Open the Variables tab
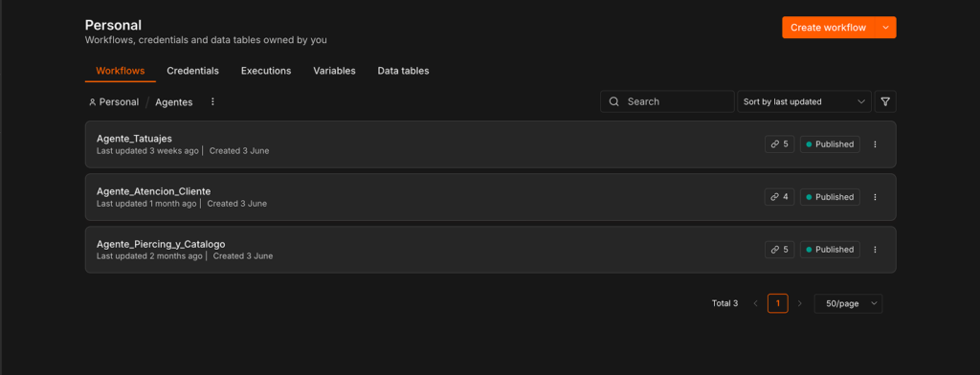Screen dimensions: 980x375 pyautogui.click(x=334, y=71)
